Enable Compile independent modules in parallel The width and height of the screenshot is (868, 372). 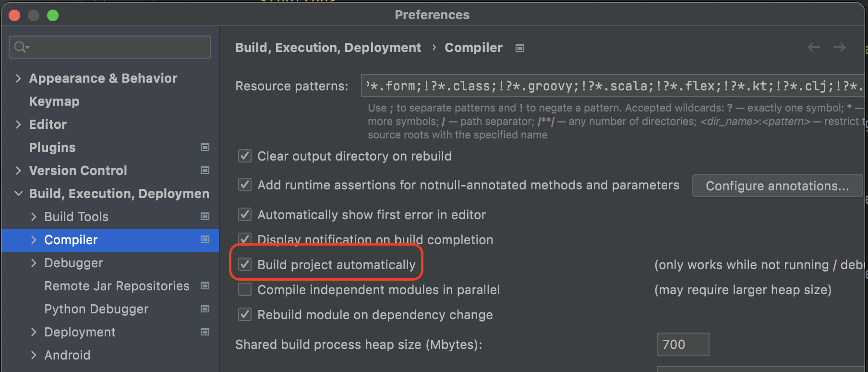point(245,289)
